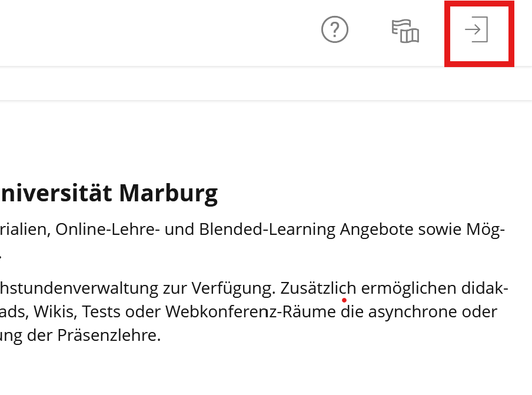
Task: Click the login arrow icon
Action: (x=476, y=30)
